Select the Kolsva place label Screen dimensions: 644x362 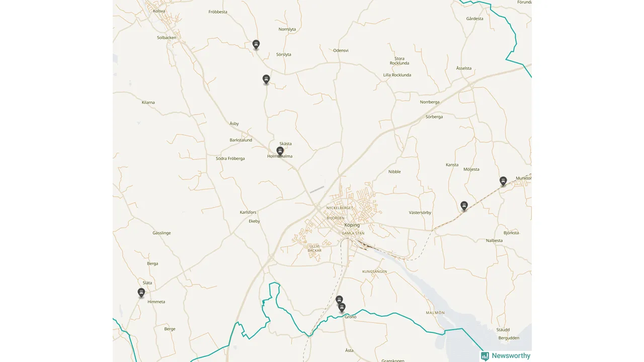(x=159, y=11)
